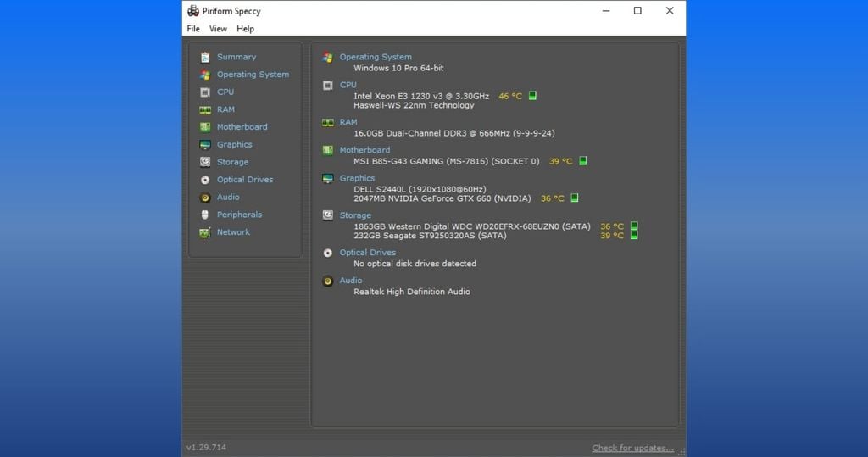The width and height of the screenshot is (868, 457).
Task: Click green indicator for Seagate drive temperature
Action: [634, 236]
